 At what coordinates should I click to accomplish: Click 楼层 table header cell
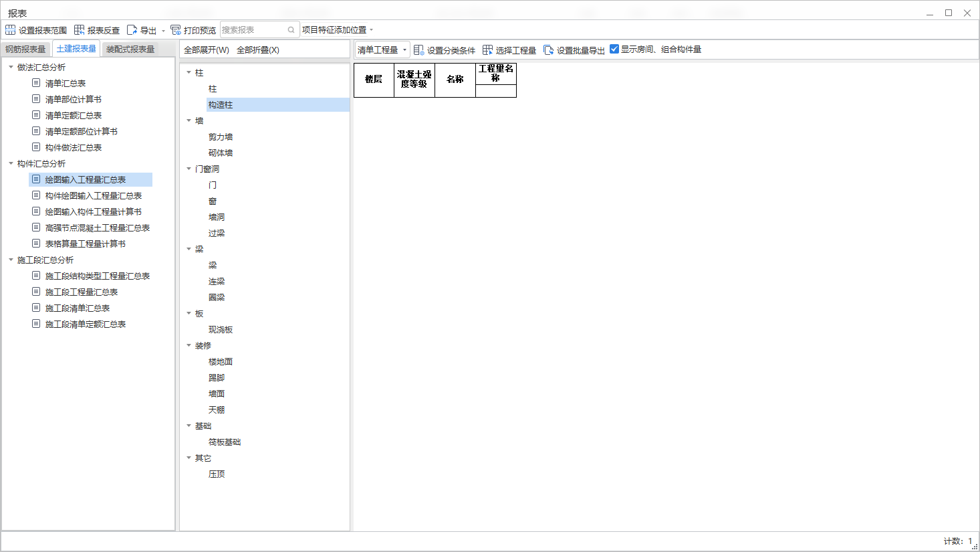coord(374,80)
